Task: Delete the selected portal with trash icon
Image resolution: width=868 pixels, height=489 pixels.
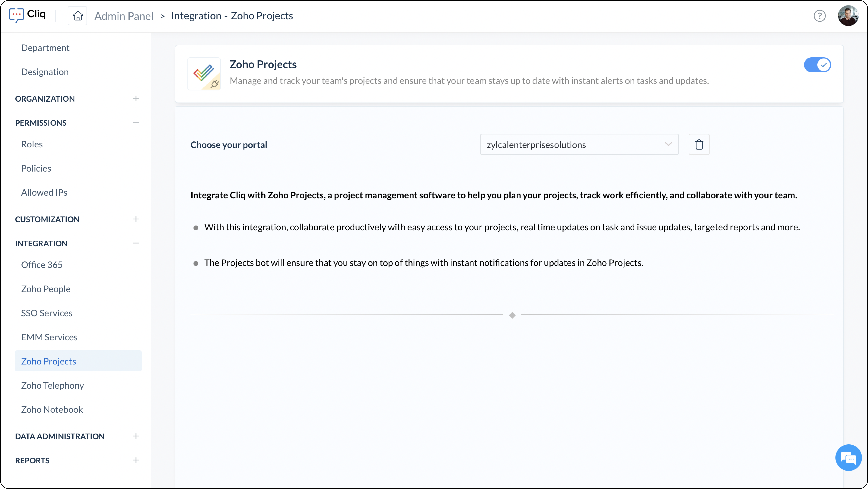Action: pyautogui.click(x=699, y=145)
